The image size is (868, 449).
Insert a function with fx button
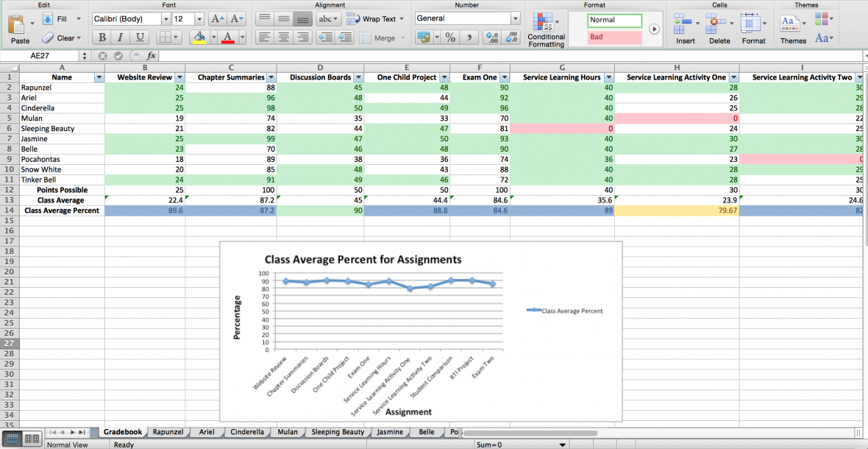[x=151, y=56]
